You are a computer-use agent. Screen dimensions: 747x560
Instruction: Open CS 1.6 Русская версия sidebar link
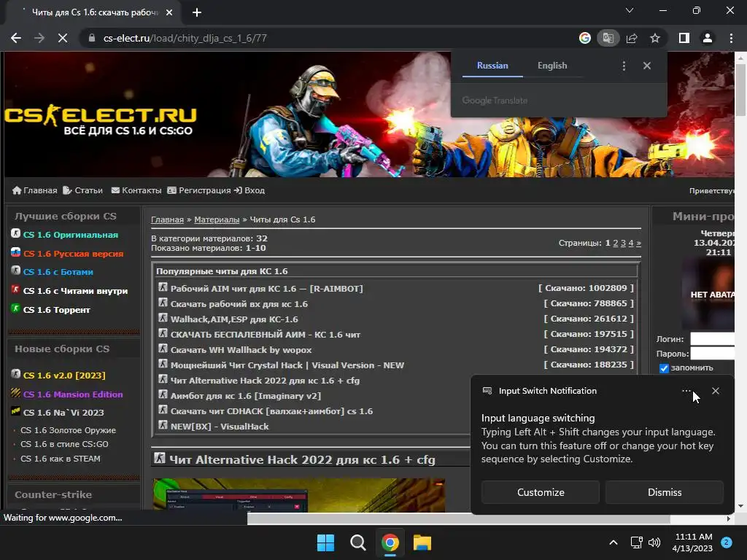(74, 254)
